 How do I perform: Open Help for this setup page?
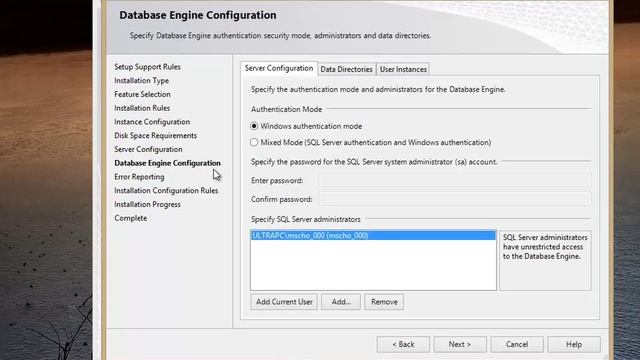tap(574, 344)
